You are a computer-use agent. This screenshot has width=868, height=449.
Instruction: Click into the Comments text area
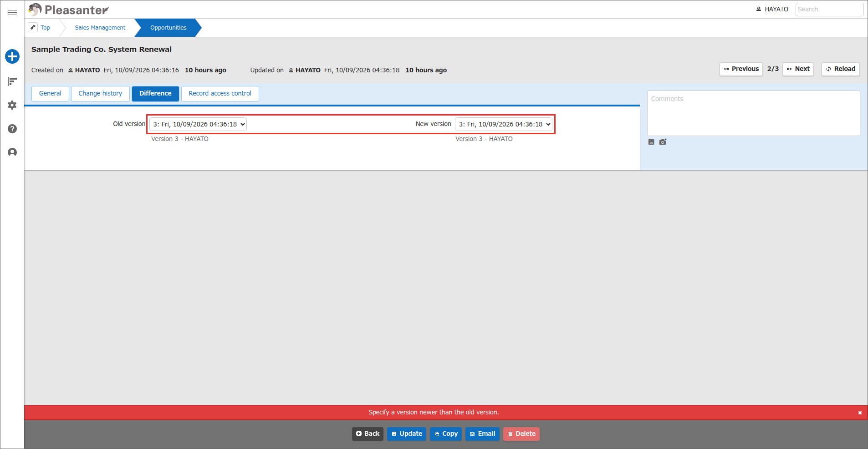754,113
